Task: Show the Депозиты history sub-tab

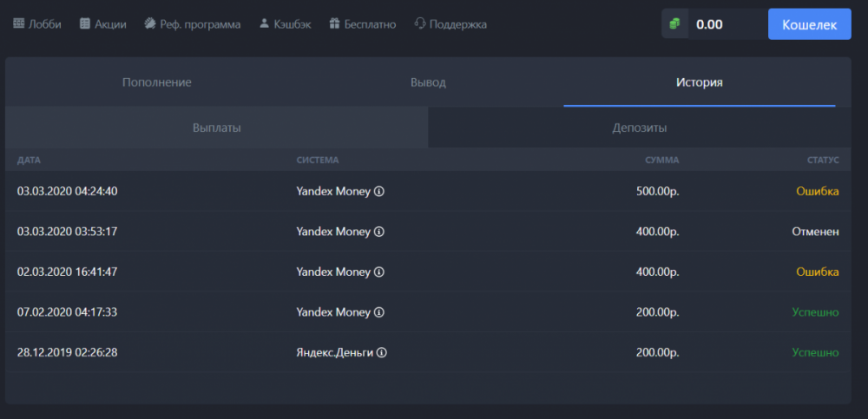Action: coord(640,128)
